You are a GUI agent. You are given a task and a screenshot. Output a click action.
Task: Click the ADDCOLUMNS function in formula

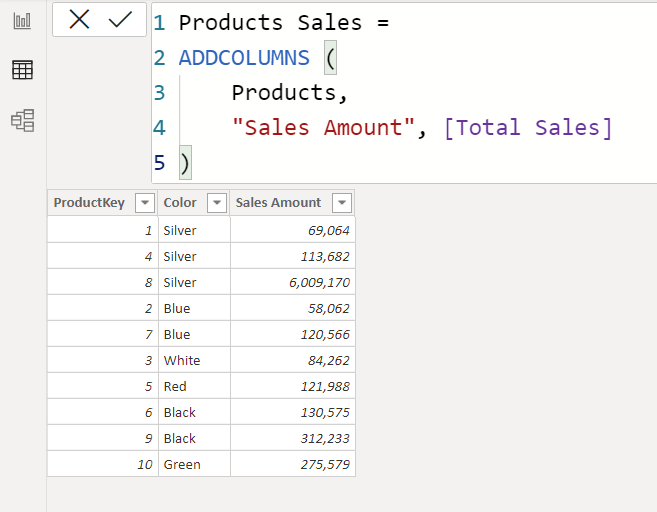[x=244, y=58]
